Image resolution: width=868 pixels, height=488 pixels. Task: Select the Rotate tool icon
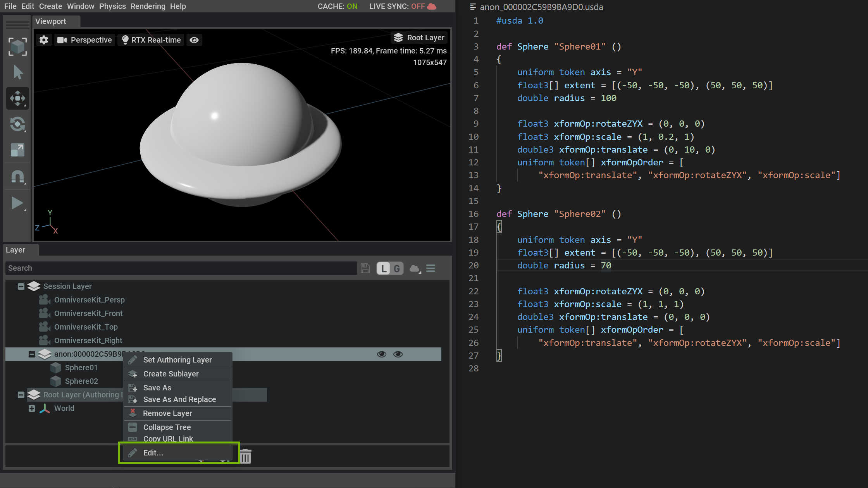[17, 124]
